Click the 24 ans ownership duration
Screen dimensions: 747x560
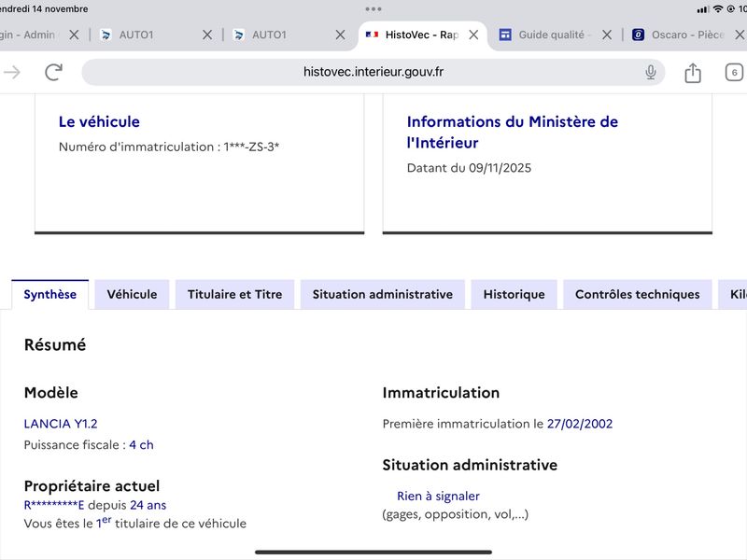[148, 505]
